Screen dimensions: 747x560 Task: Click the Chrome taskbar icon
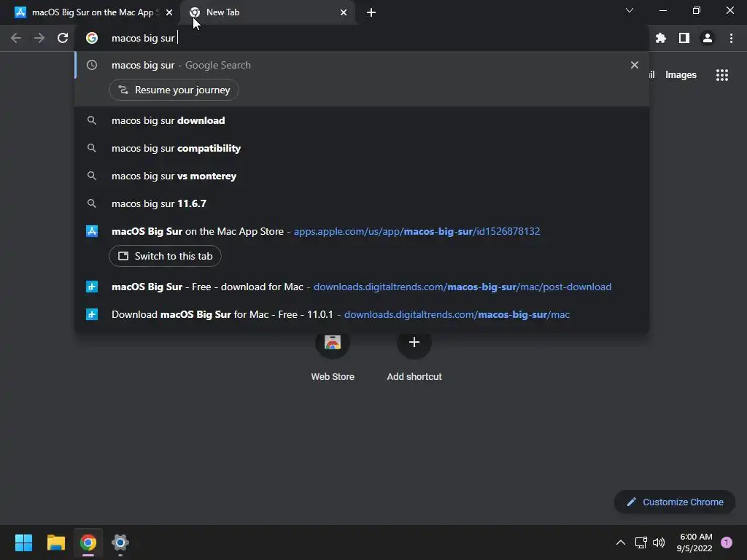pos(88,542)
